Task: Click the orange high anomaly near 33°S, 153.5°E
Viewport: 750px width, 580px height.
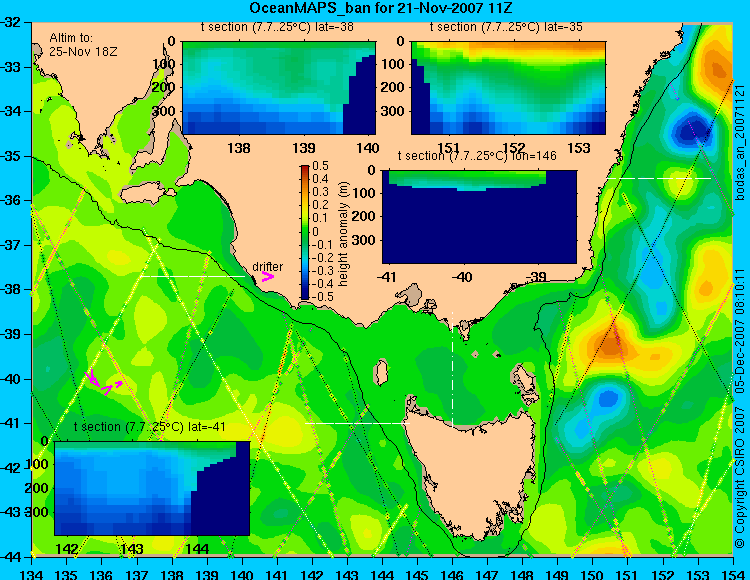Action: pyautogui.click(x=717, y=68)
